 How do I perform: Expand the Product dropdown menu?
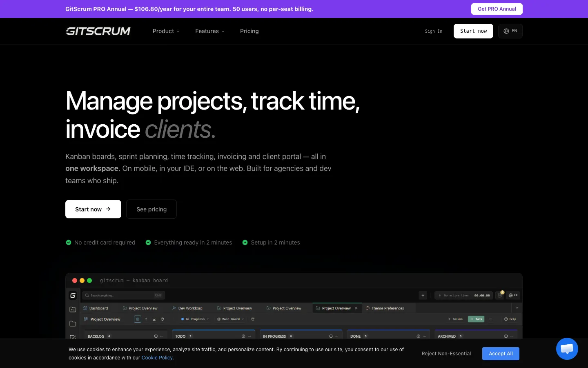click(166, 31)
